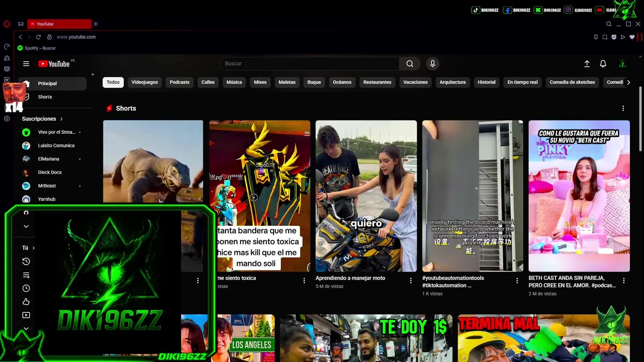Click the Buscar search field
Viewport: 644px width, 362px height.
coord(309,64)
